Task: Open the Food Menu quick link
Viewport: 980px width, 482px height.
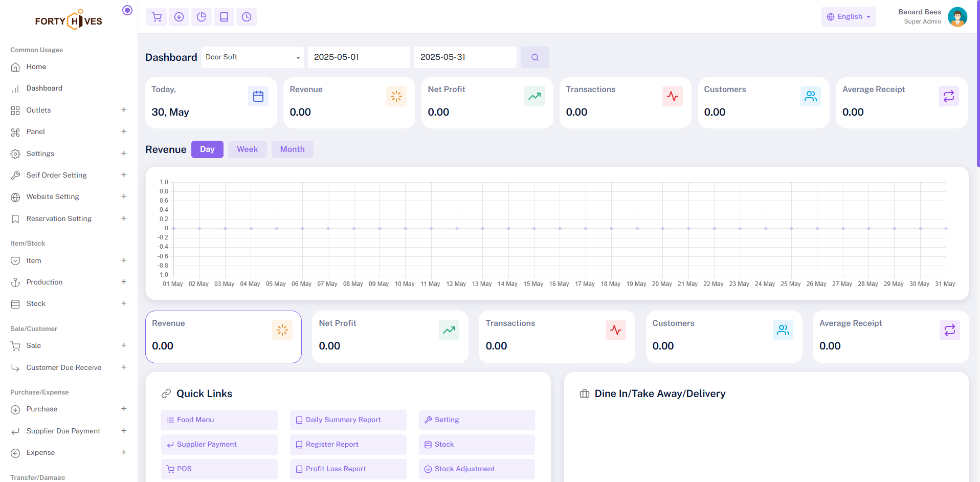Action: point(219,420)
